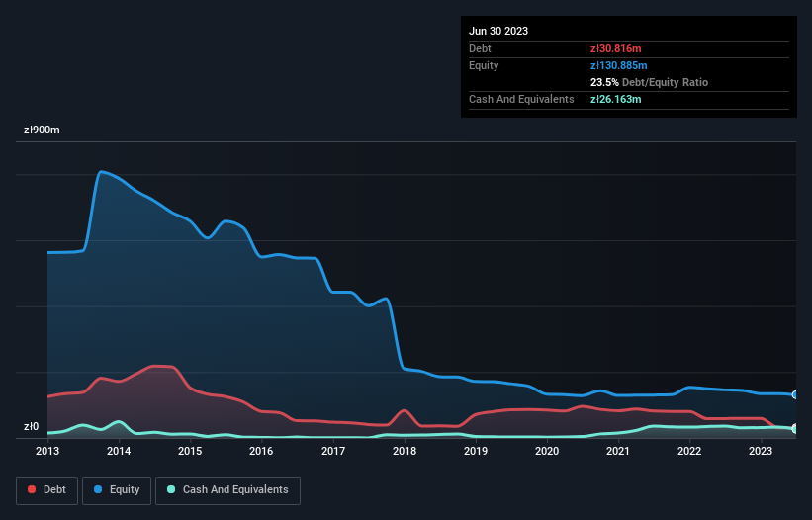The width and height of the screenshot is (812, 520).
Task: Toggle the Debt legend button
Action: pyautogui.click(x=47, y=490)
